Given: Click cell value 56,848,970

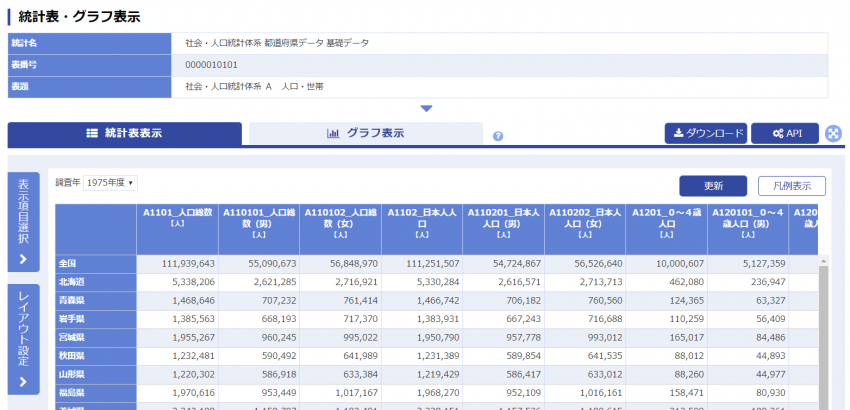Looking at the screenshot, I should pyautogui.click(x=354, y=264).
